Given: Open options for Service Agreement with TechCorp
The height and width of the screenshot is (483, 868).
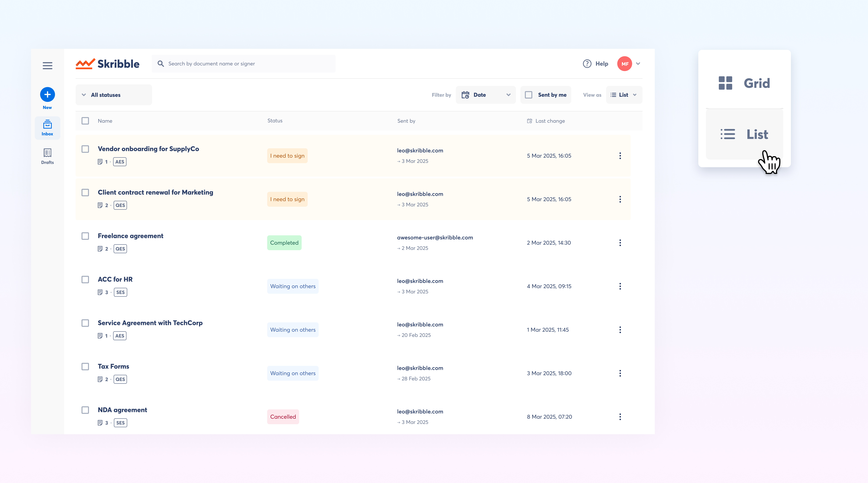Looking at the screenshot, I should [x=620, y=330].
